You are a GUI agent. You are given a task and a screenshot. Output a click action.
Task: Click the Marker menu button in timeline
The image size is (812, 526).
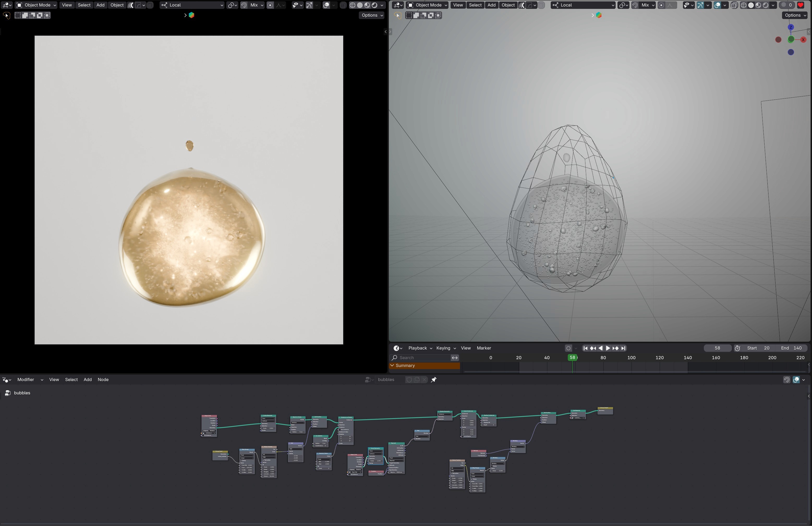click(x=483, y=348)
